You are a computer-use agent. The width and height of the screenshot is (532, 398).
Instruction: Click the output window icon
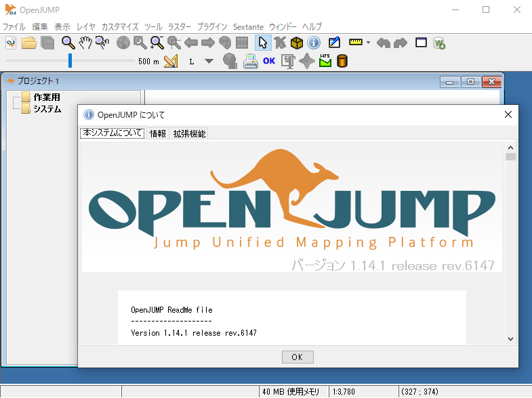[x=421, y=43]
